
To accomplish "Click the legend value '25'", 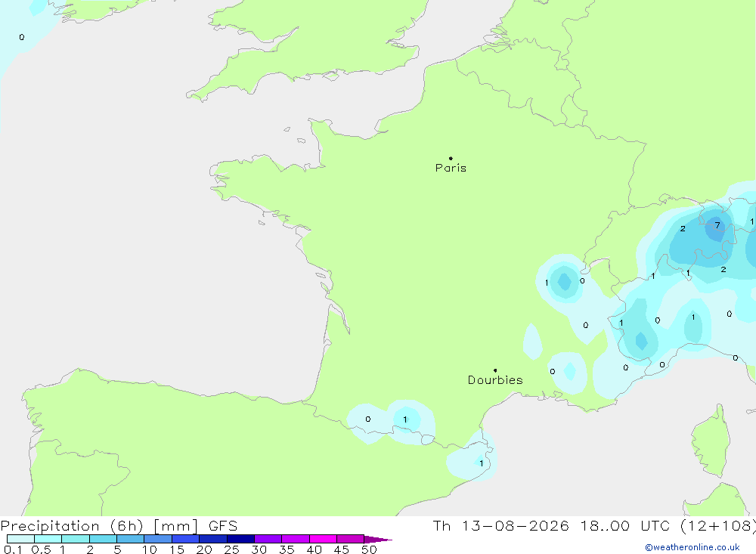I will coord(232,549).
